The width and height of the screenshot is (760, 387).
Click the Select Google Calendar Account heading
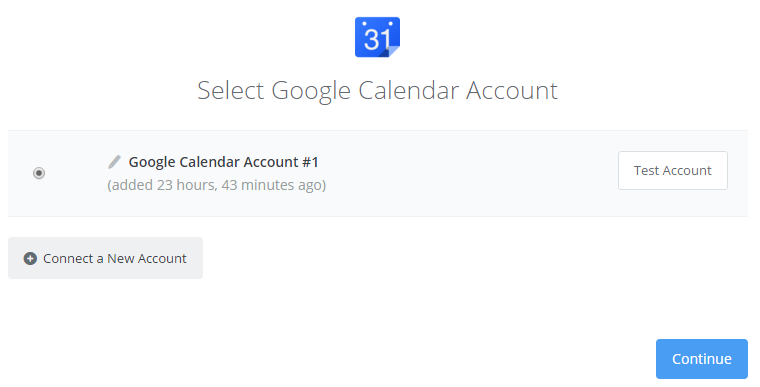pos(377,91)
